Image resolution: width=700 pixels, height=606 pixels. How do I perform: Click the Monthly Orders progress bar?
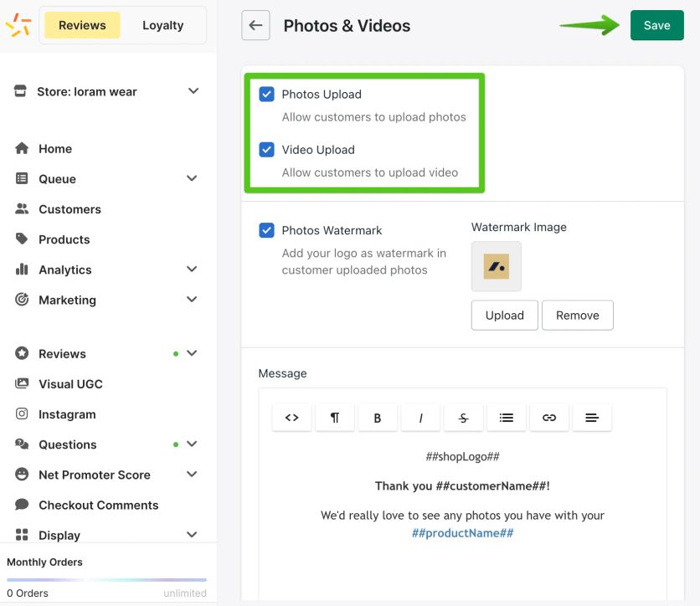[106, 580]
